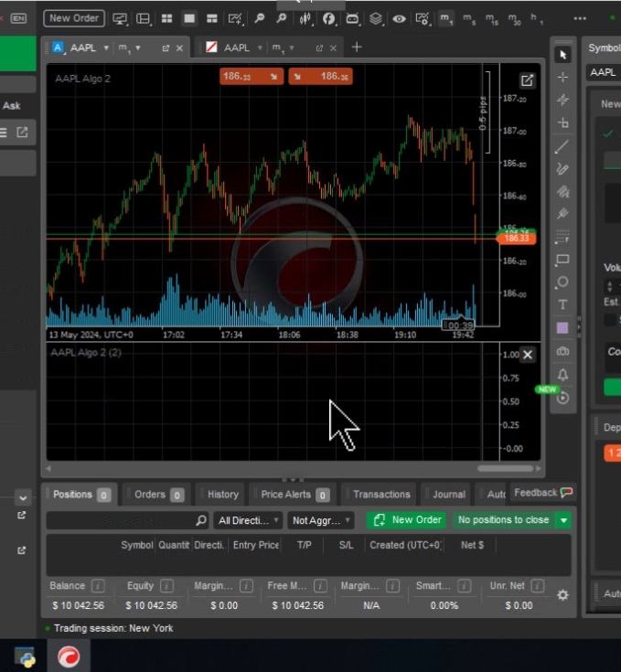Image resolution: width=621 pixels, height=672 pixels.
Task: Switch to multi-chart grid layout
Action: coord(166,18)
